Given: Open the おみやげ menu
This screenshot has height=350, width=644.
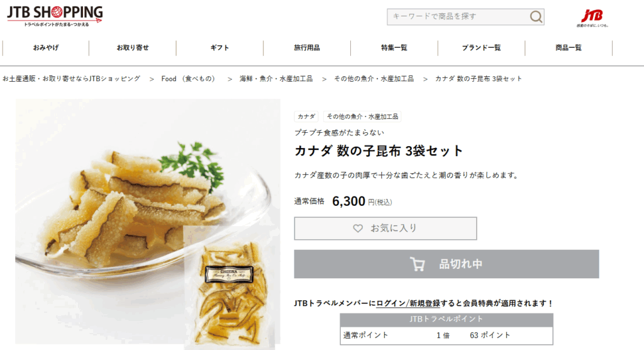Looking at the screenshot, I should click(45, 48).
